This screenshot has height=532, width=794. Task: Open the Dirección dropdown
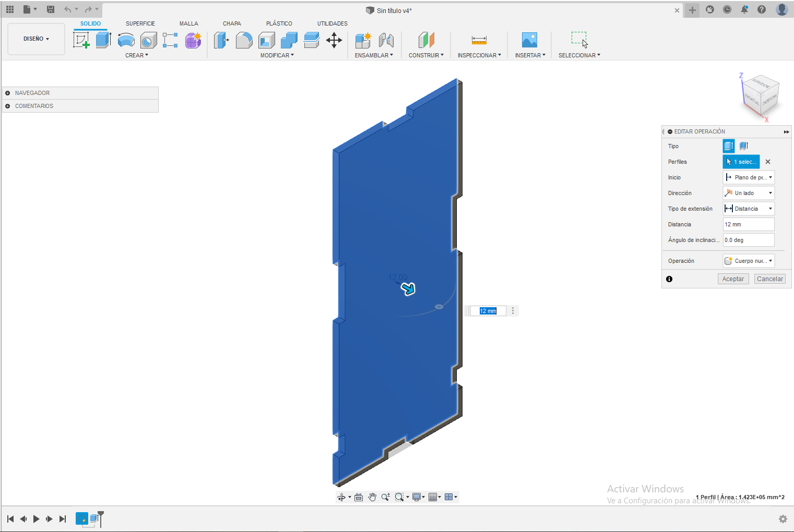pyautogui.click(x=749, y=193)
